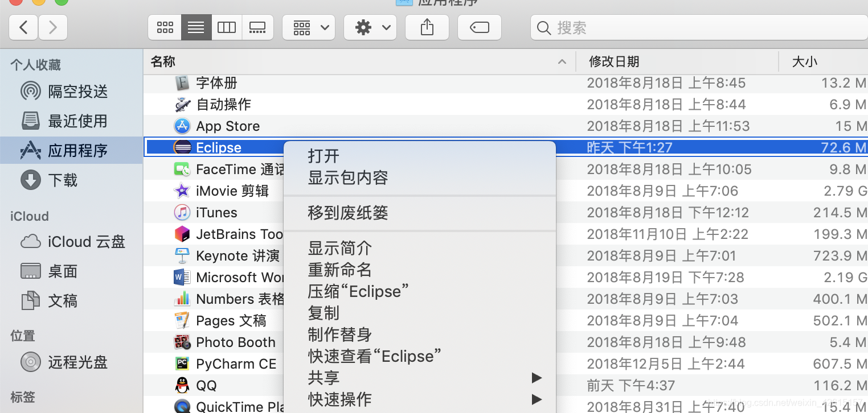The width and height of the screenshot is (868, 413).
Task: Select the Pages 文稿 app icon
Action: click(182, 320)
